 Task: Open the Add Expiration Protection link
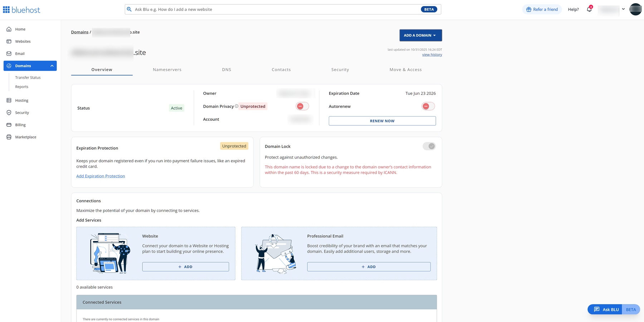[x=101, y=176]
